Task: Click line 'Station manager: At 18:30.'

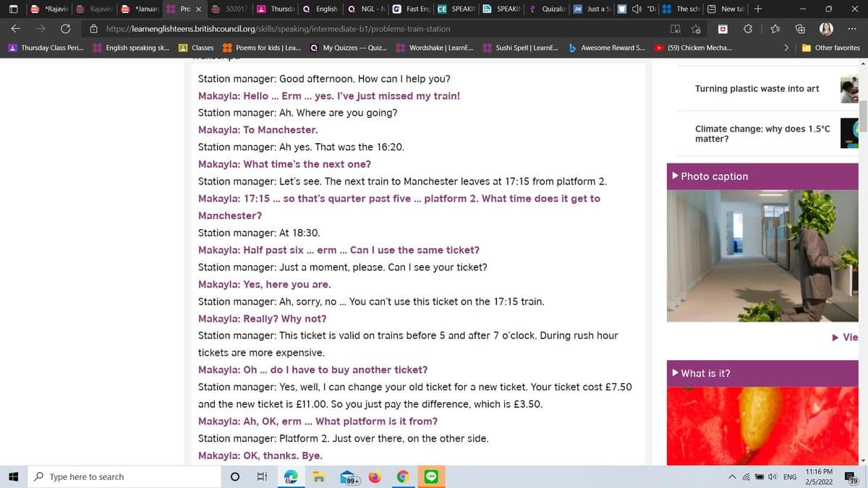Action: [x=259, y=233]
